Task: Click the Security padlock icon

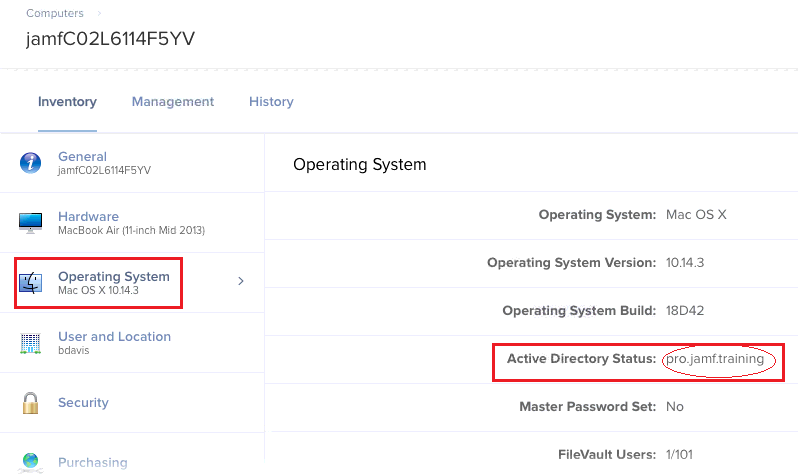Action: coord(31,403)
